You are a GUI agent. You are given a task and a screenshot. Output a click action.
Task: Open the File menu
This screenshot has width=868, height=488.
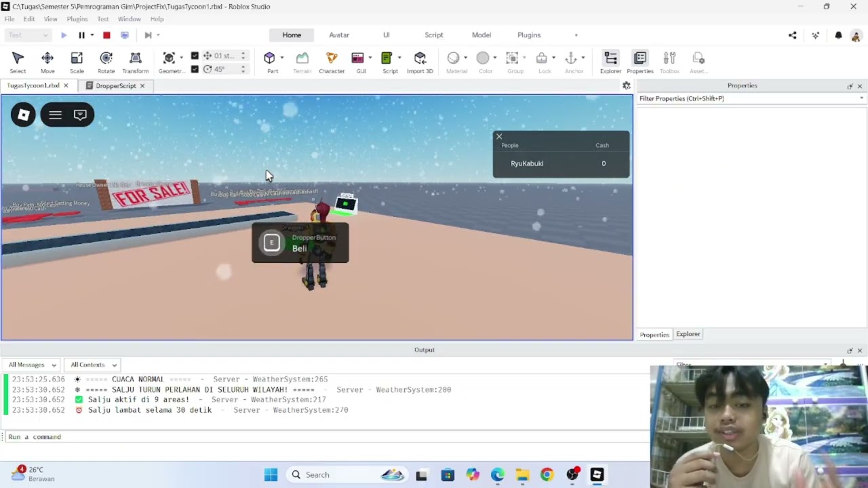point(9,19)
